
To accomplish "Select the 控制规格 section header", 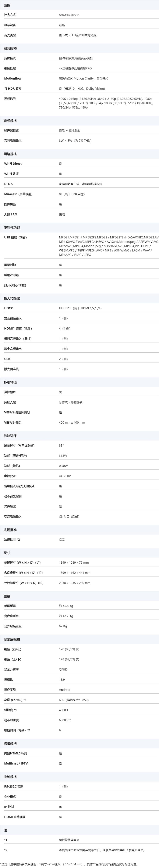I will click(x=10, y=777).
